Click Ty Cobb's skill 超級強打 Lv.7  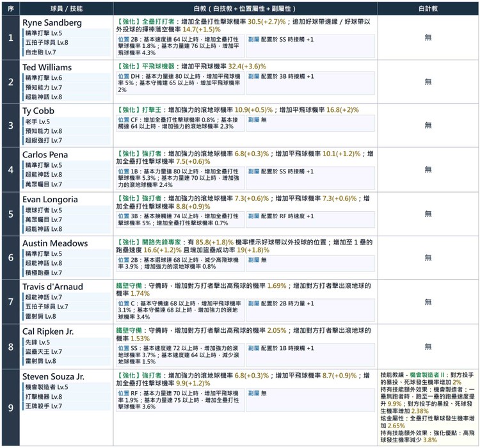[x=67, y=141]
